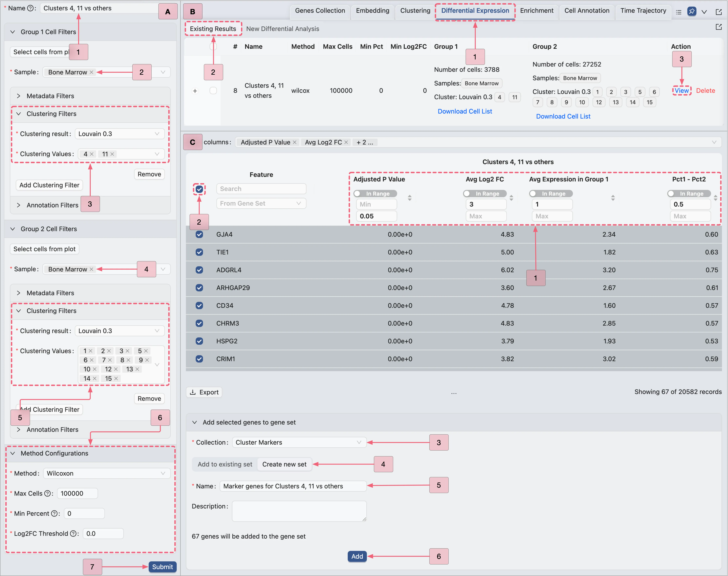The width and height of the screenshot is (728, 576).
Task: Open the list view icon beside the tabs
Action: [x=678, y=12]
